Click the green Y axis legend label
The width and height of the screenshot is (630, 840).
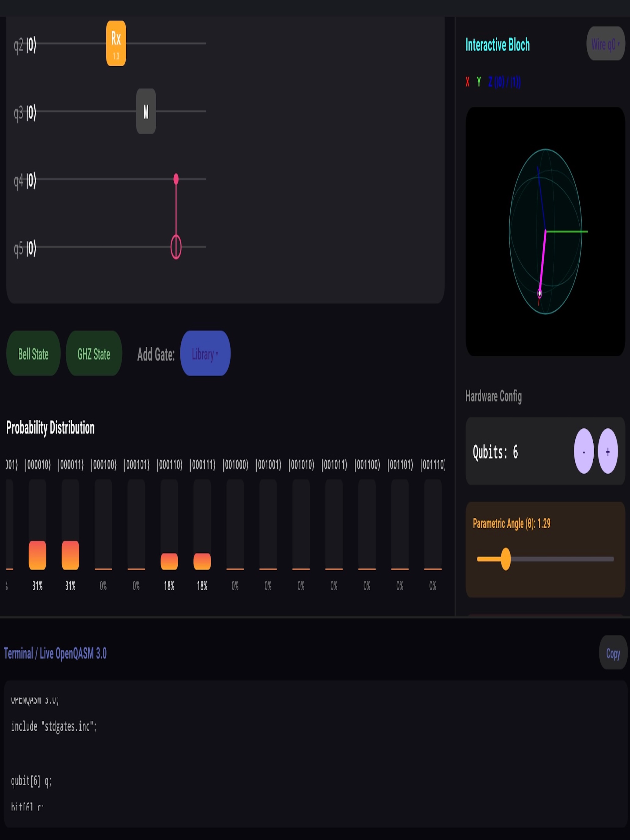pyautogui.click(x=479, y=81)
